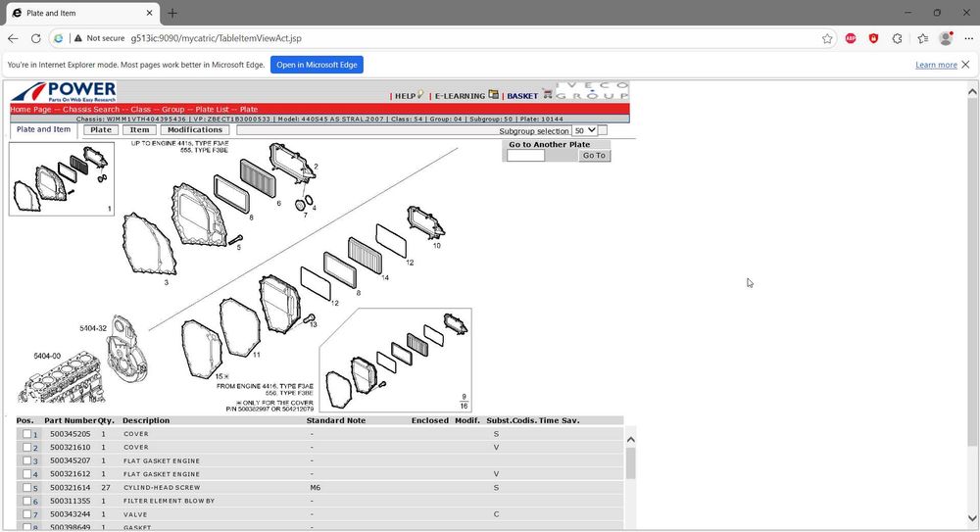Click the FLAT GASKET ENGINE text for 500345207
The height and width of the screenshot is (532, 980).
click(162, 461)
